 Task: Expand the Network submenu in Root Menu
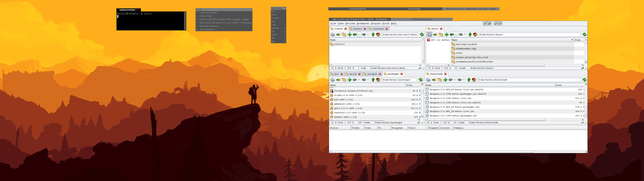pyautogui.click(x=279, y=28)
